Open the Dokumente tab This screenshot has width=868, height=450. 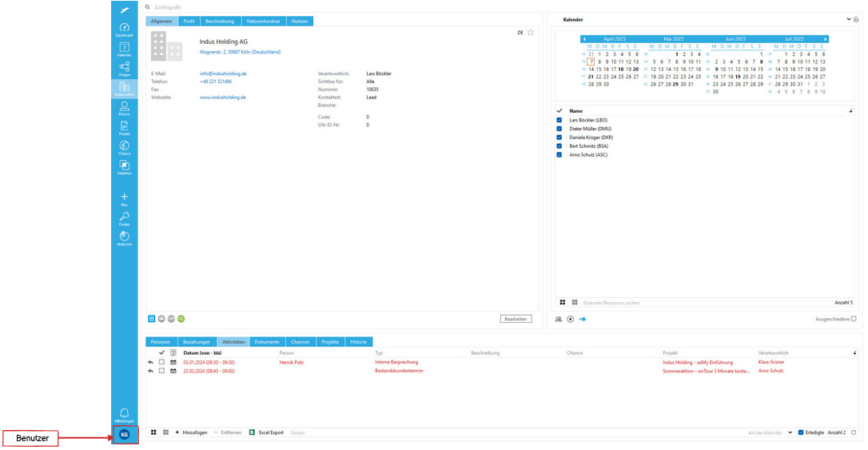pos(267,341)
